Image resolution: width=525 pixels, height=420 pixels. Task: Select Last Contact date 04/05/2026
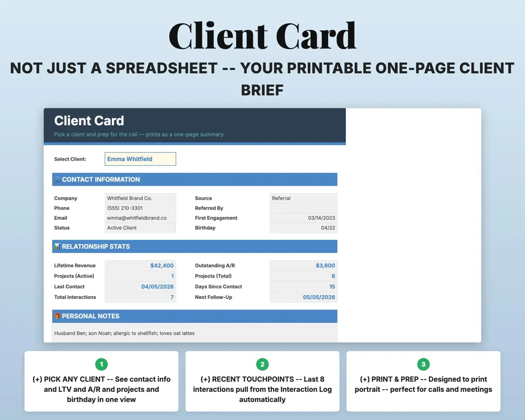click(140, 287)
